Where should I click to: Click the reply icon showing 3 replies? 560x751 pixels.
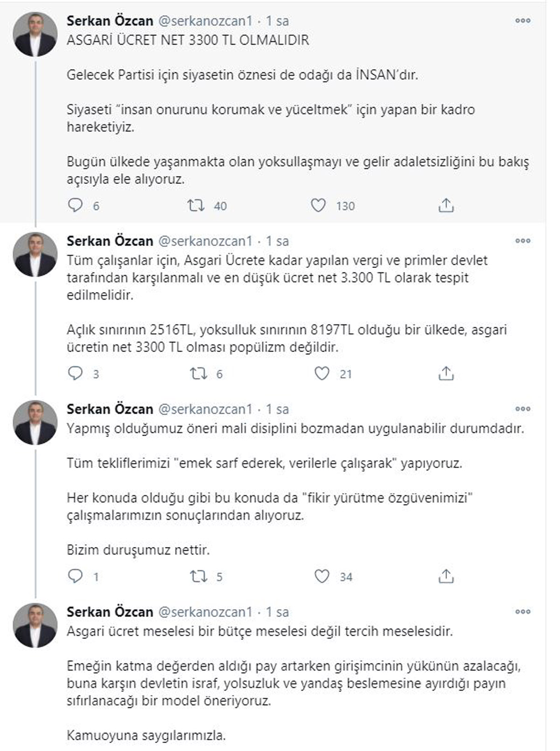pos(76,373)
